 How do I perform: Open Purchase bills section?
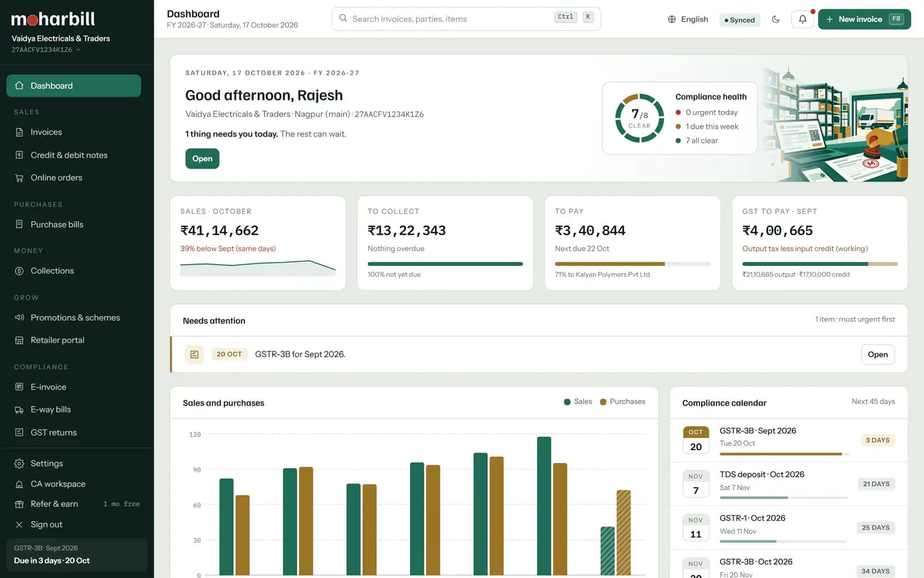coord(73,224)
